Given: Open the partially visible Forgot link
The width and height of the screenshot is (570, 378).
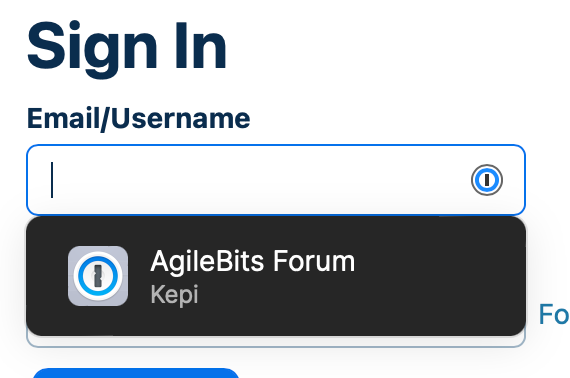Looking at the screenshot, I should 554,314.
